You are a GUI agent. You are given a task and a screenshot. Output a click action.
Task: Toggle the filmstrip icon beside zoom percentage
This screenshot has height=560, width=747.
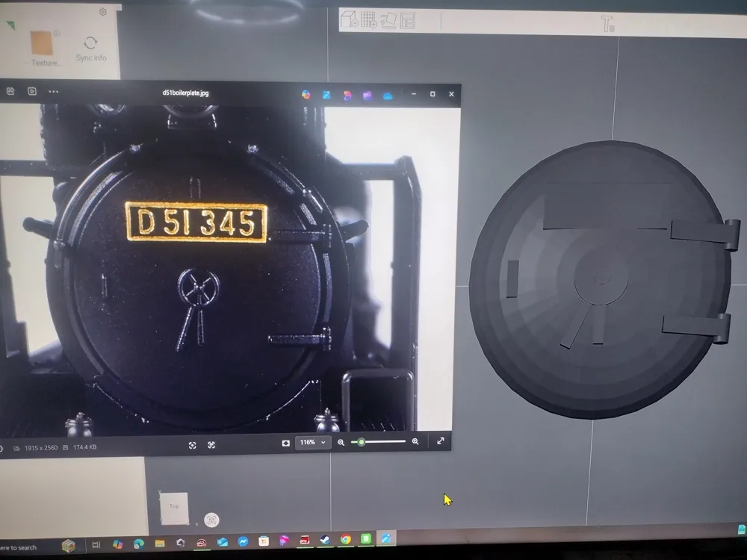[285, 443]
